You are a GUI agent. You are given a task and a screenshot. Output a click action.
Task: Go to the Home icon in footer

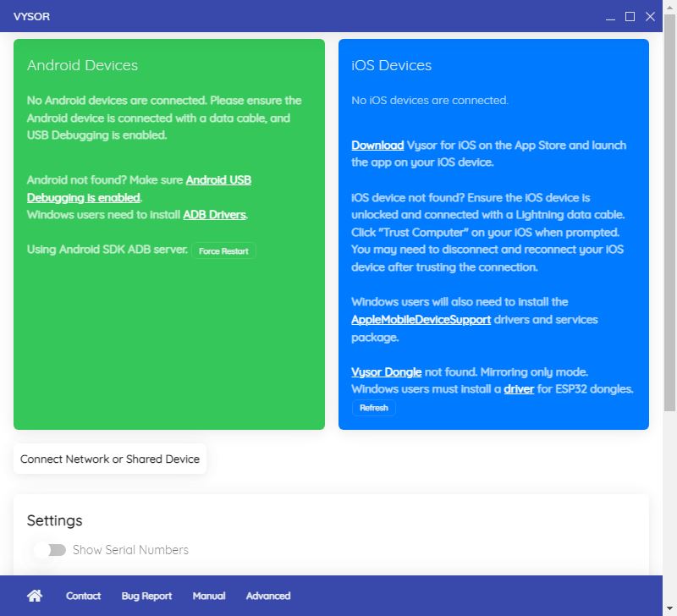(35, 596)
